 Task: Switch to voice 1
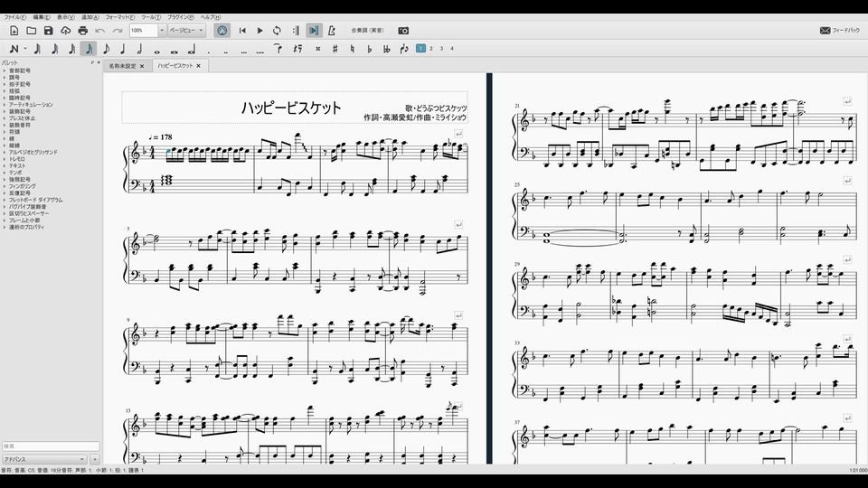(420, 49)
